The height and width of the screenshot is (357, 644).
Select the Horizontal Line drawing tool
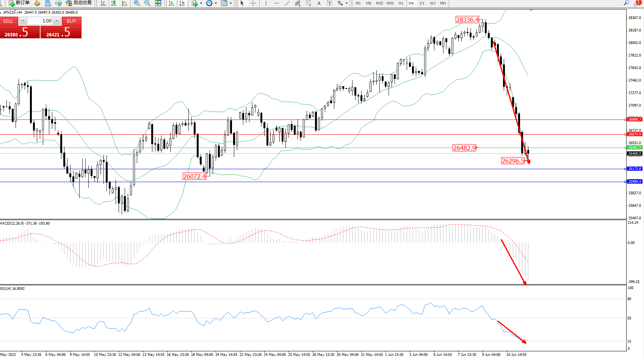click(x=277, y=3)
